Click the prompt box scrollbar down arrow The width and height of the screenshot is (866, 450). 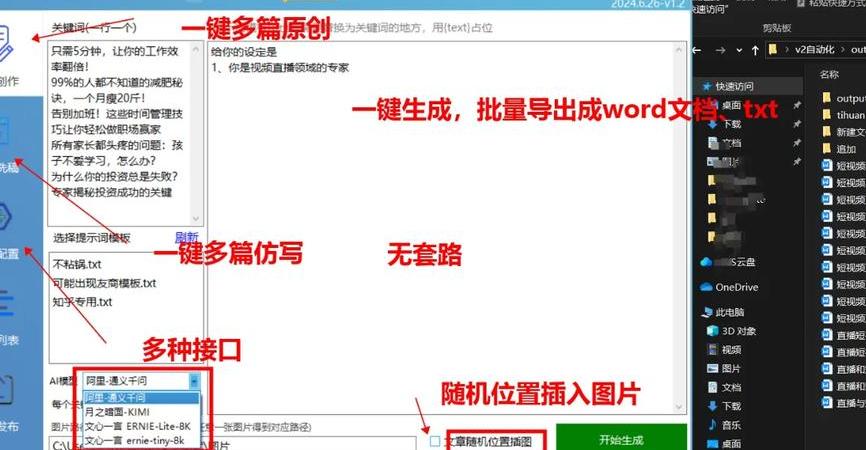point(680,407)
